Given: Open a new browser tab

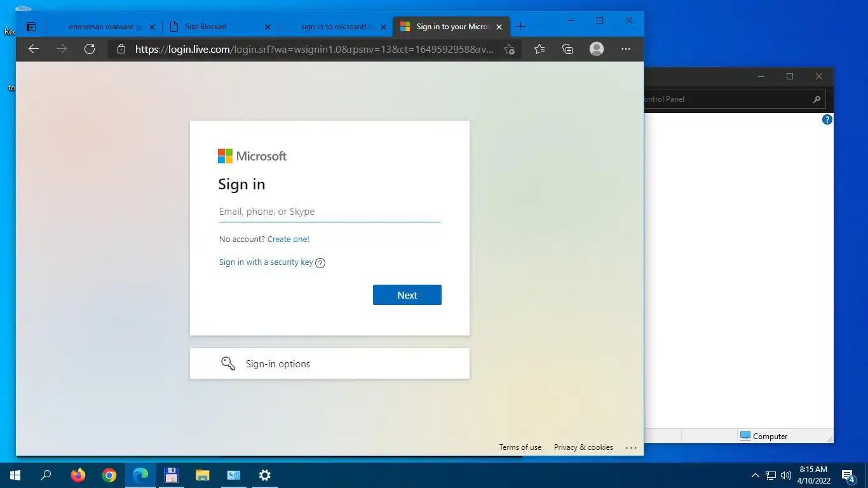Looking at the screenshot, I should tap(521, 27).
